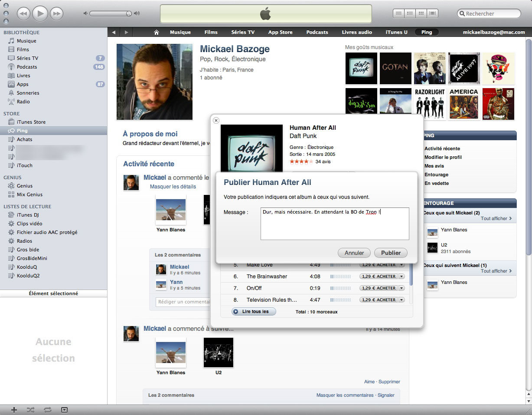Viewport: 532px width, 415px height.
Task: Click Signaler link
Action: coord(386,395)
